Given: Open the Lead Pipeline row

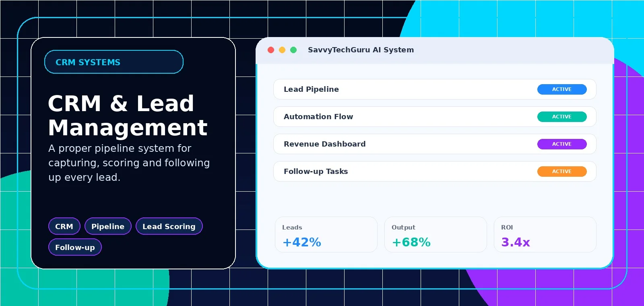Looking at the screenshot, I should [435, 89].
